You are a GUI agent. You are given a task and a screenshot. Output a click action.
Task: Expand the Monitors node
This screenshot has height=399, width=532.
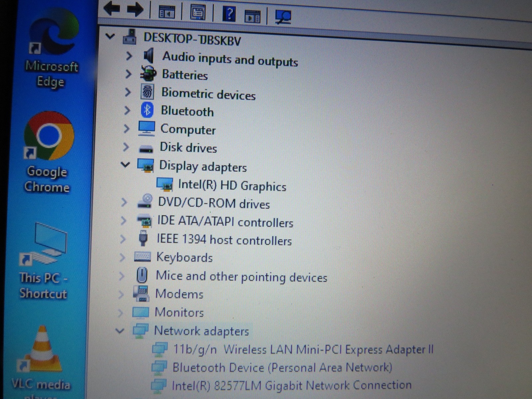point(120,312)
